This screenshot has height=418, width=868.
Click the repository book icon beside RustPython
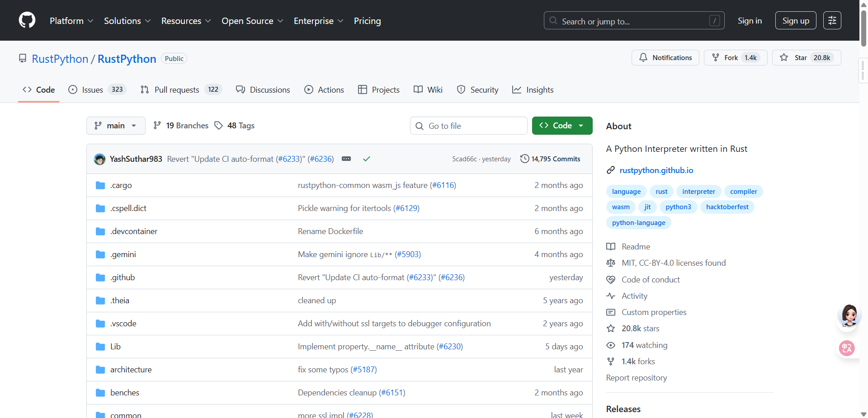[23, 59]
